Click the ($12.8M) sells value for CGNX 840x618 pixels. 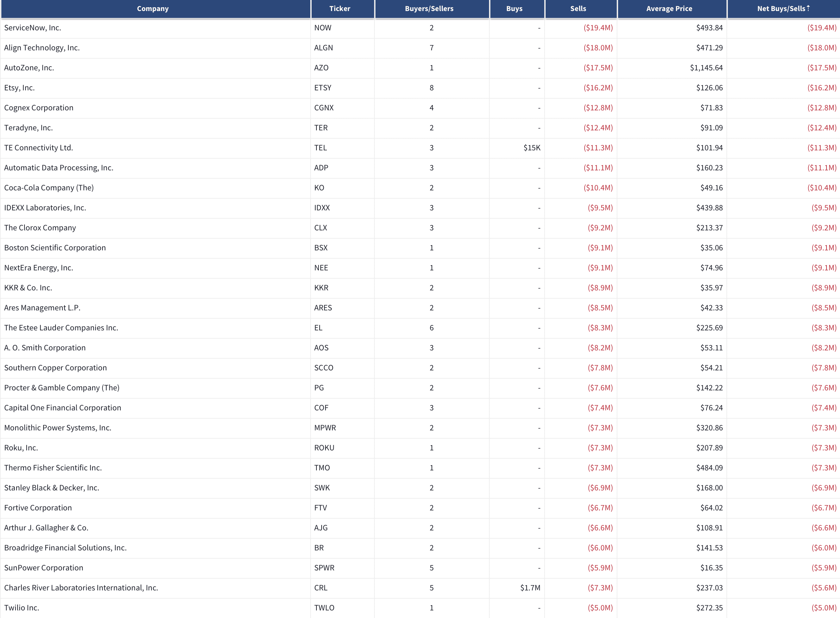(x=598, y=108)
